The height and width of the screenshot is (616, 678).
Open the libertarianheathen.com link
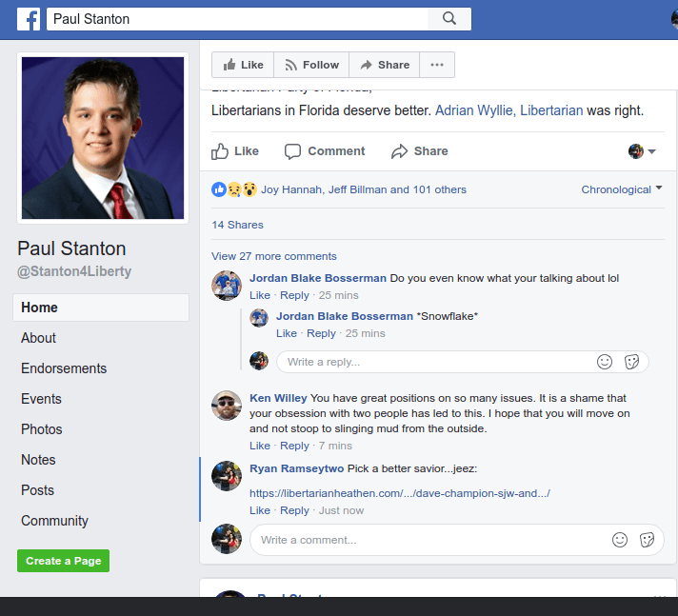[x=400, y=493]
